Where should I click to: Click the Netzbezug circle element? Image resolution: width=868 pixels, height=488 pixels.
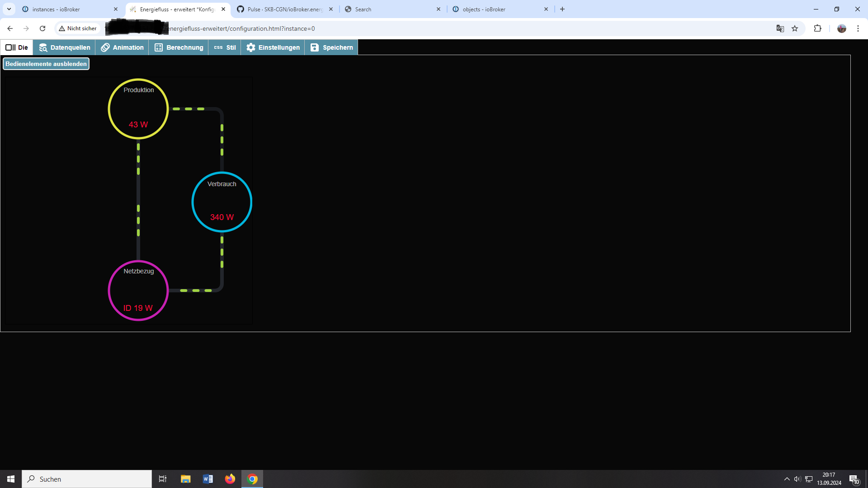tap(138, 291)
